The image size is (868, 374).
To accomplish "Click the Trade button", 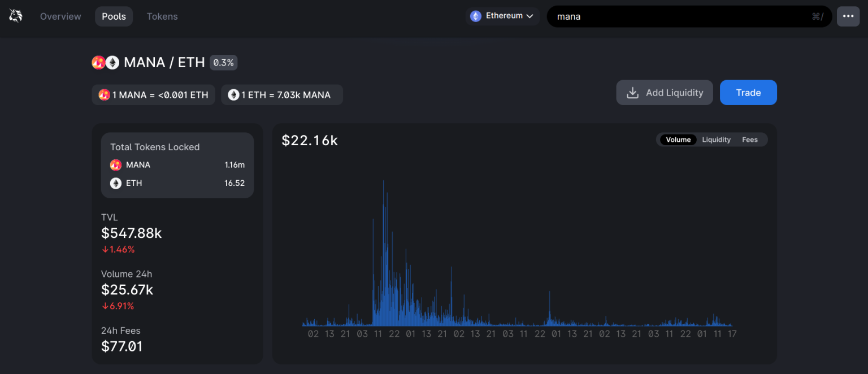I will 748,92.
